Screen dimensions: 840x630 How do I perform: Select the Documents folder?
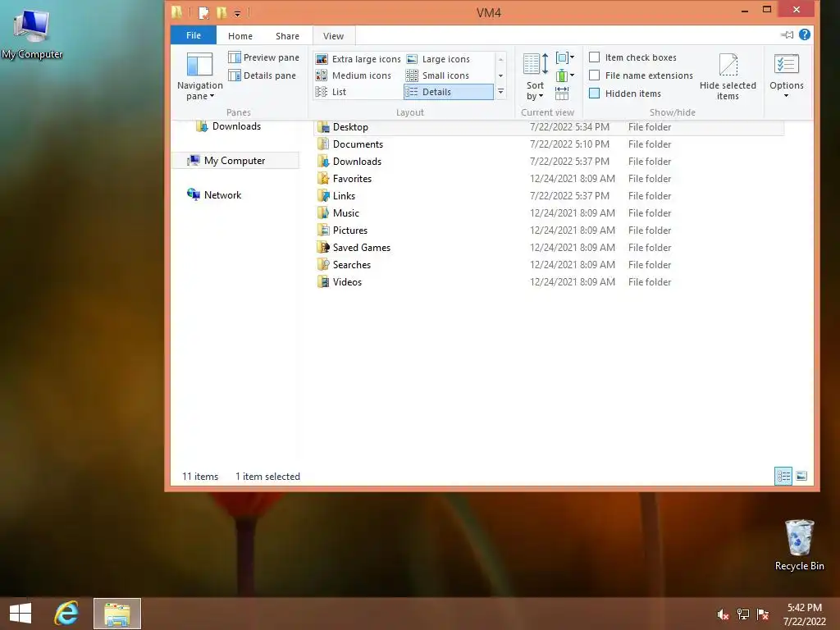click(x=358, y=144)
